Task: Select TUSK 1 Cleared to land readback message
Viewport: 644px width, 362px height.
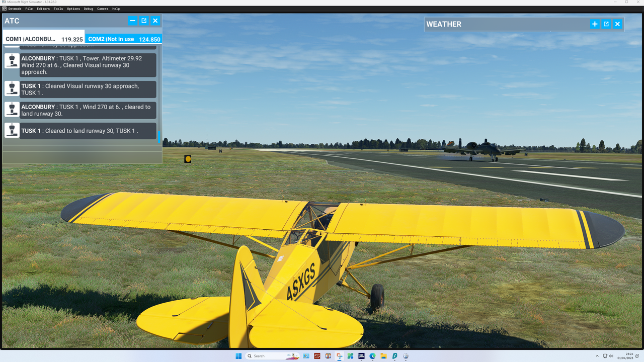Action: (x=88, y=131)
